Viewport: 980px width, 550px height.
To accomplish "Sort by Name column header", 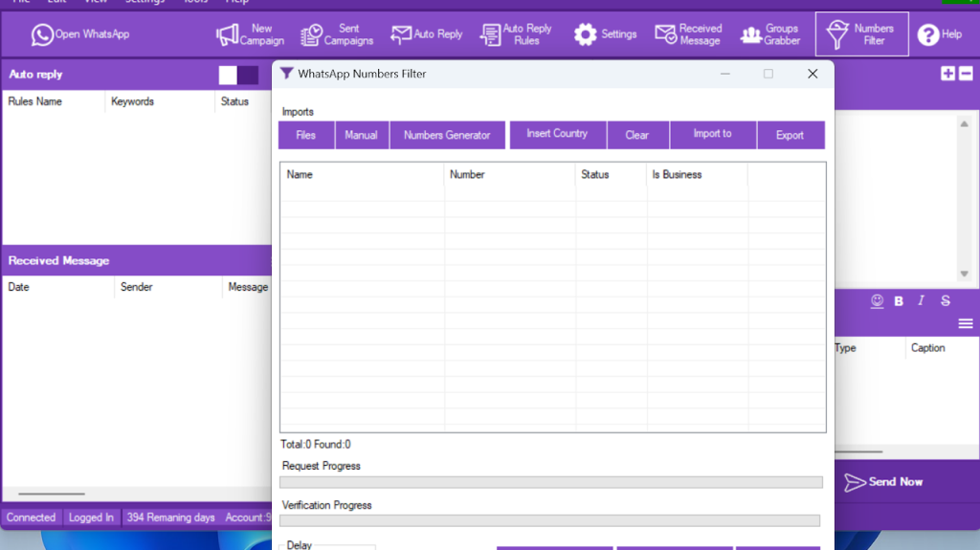I will (362, 174).
